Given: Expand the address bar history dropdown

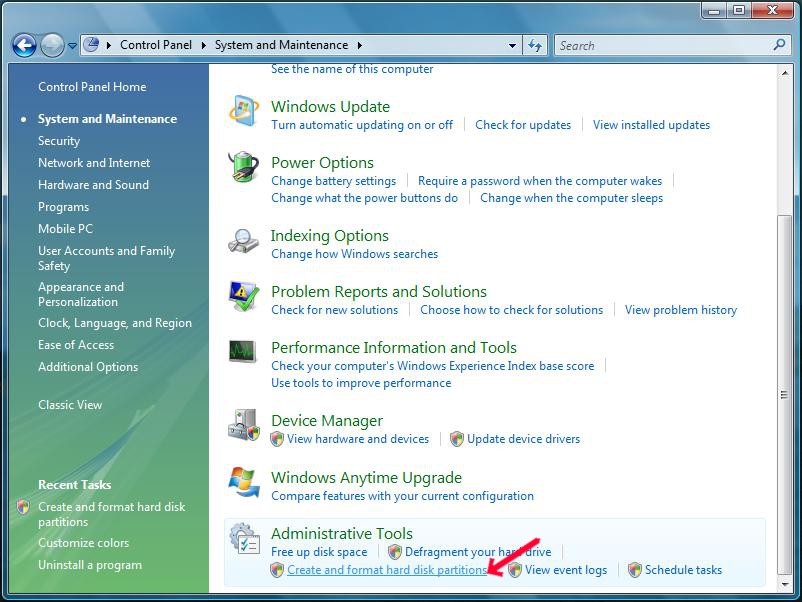Looking at the screenshot, I should (512, 46).
